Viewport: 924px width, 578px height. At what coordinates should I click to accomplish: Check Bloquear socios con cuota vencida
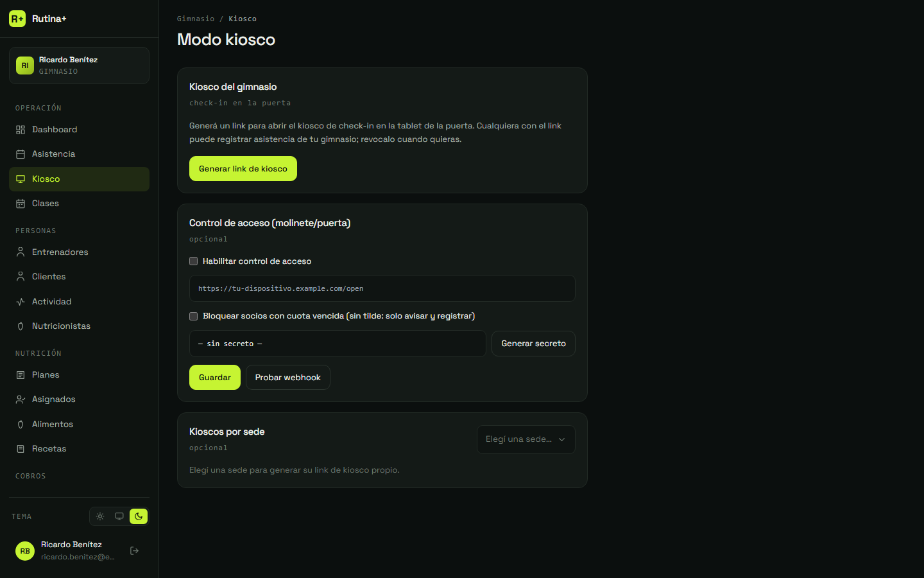click(x=193, y=316)
